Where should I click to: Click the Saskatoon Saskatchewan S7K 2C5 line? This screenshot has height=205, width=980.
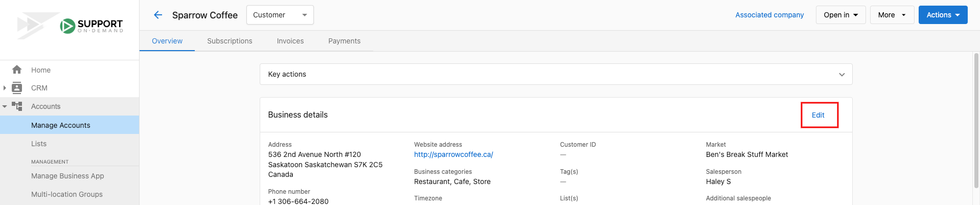325,165
